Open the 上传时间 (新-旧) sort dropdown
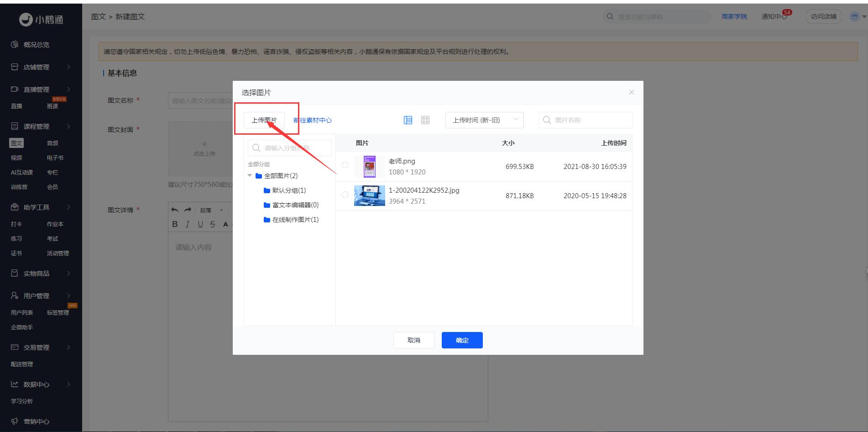Image resolution: width=868 pixels, height=432 pixels. pos(484,120)
